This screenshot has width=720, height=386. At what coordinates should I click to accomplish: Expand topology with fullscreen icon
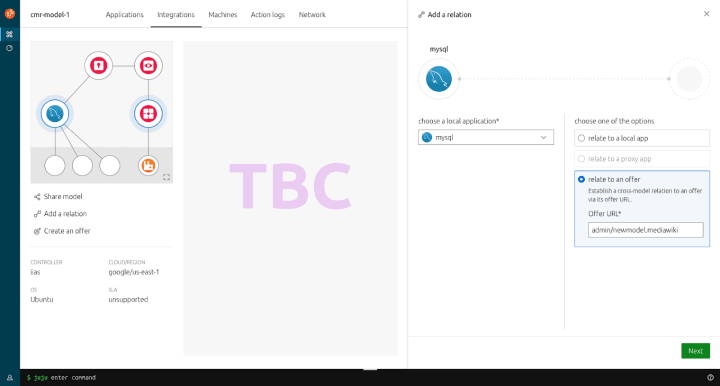click(x=166, y=177)
